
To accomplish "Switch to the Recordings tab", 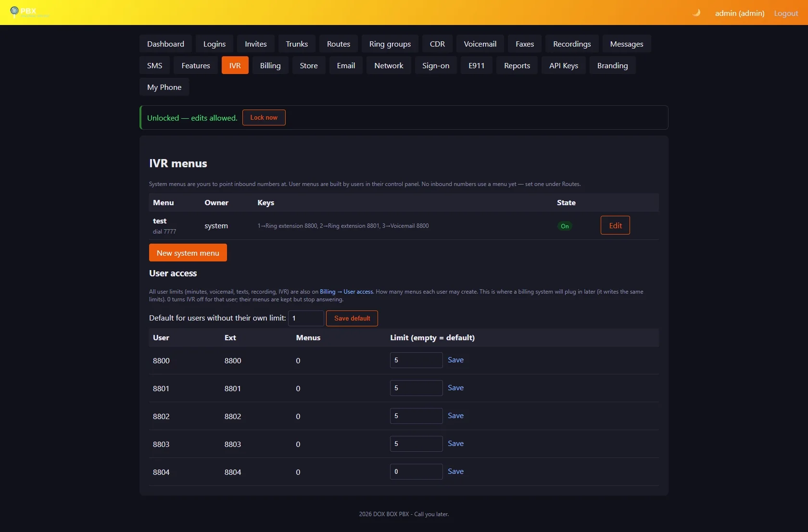I will pyautogui.click(x=572, y=44).
